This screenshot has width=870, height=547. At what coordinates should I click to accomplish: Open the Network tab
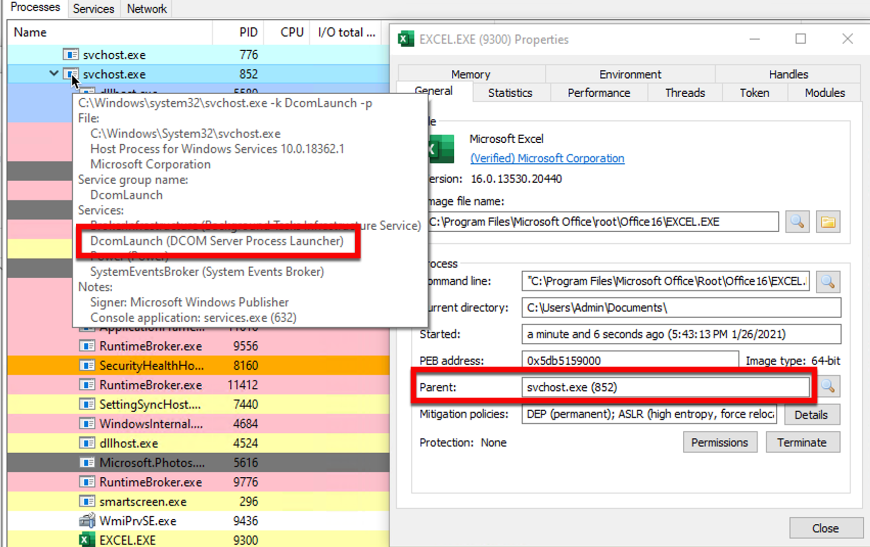pyautogui.click(x=146, y=9)
